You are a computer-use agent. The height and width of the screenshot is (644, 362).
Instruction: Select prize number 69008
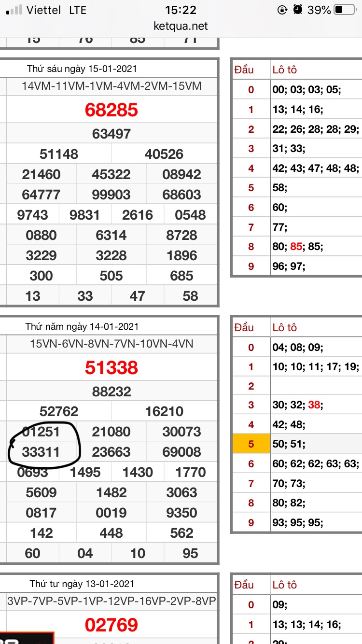pos(181,452)
